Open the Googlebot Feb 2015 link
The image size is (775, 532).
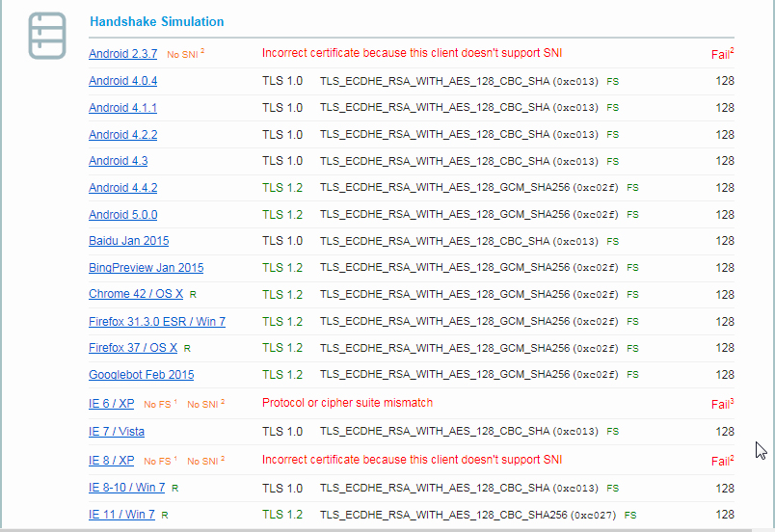[x=141, y=375]
